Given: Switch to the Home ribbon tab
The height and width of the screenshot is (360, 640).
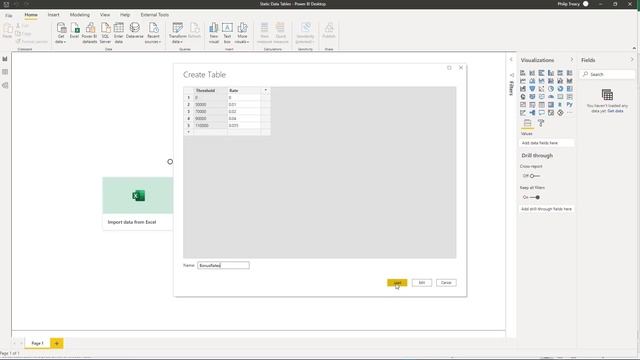Looking at the screenshot, I should click(31, 15).
